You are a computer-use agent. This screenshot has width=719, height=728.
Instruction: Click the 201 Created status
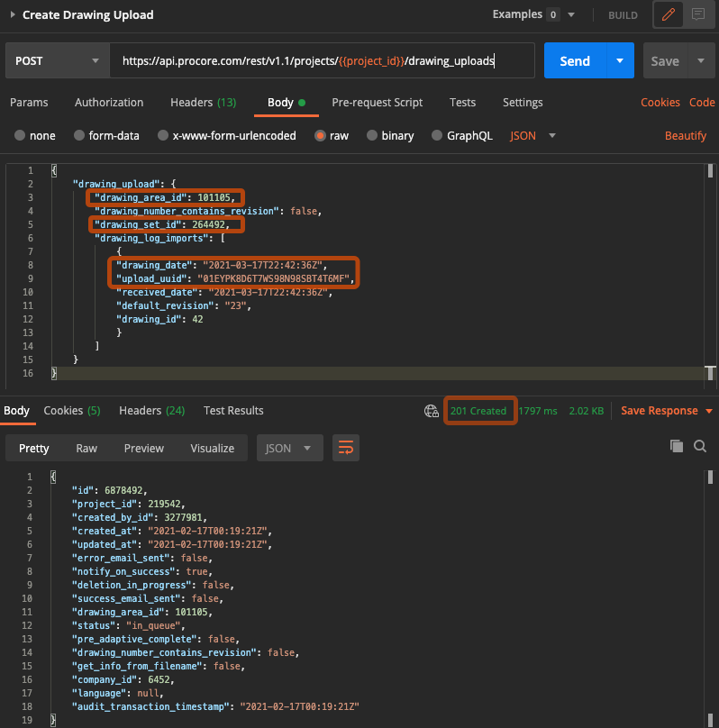point(478,411)
